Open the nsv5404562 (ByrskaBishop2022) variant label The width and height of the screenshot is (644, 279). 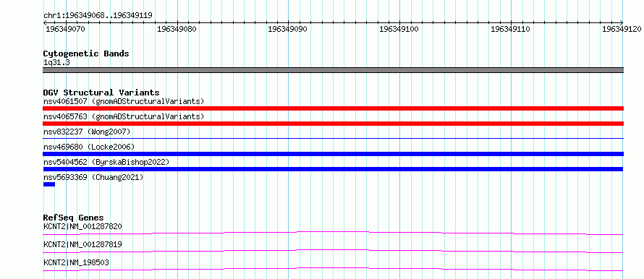point(106,162)
